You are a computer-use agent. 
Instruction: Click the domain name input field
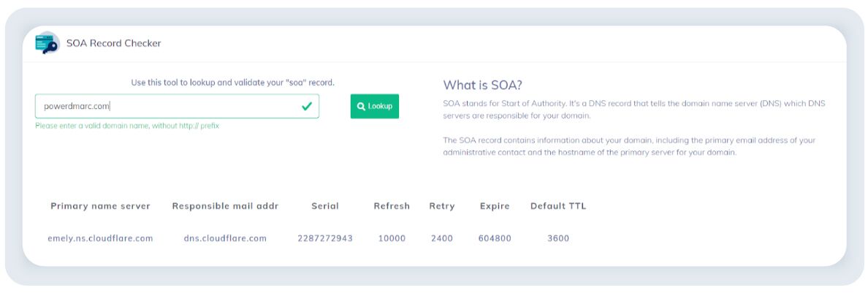pyautogui.click(x=168, y=106)
